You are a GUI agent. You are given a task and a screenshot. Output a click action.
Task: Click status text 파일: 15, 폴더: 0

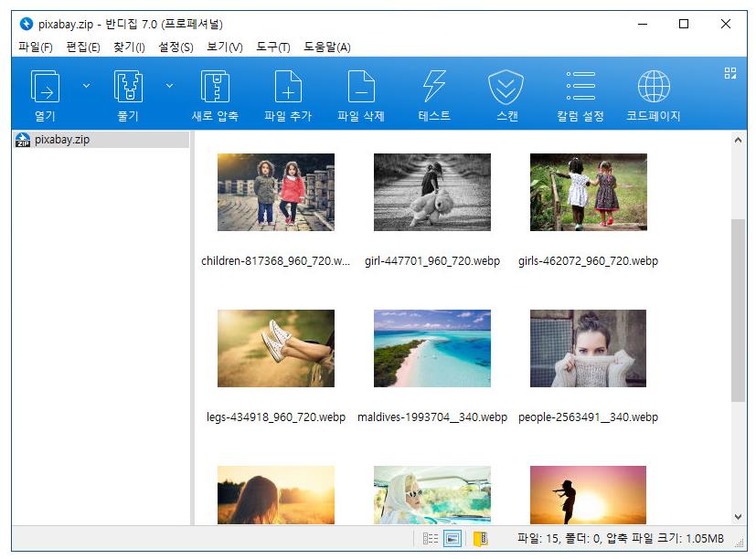559,538
